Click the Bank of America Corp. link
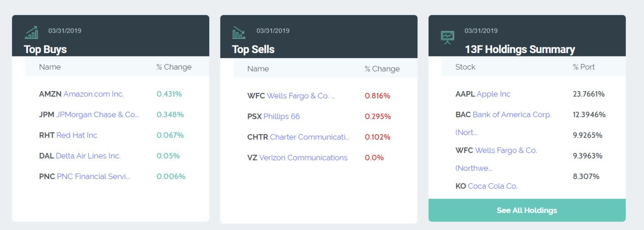 click(512, 115)
